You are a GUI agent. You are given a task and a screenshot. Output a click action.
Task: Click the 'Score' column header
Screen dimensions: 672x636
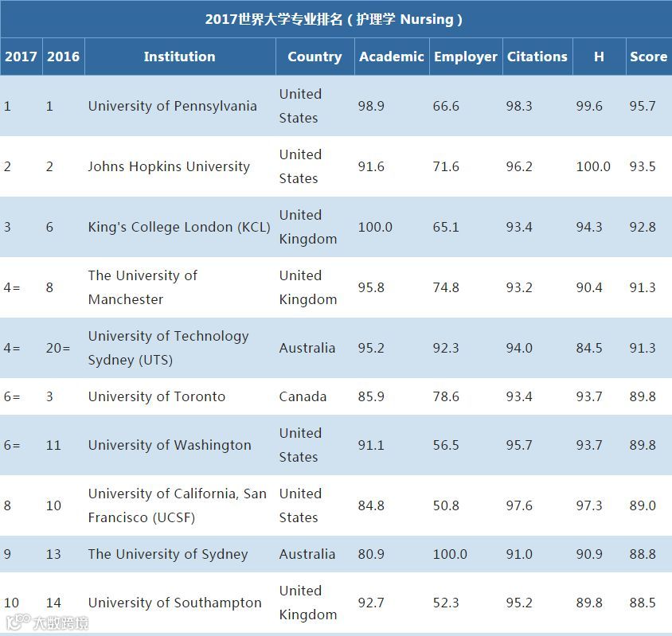pyautogui.click(x=649, y=57)
